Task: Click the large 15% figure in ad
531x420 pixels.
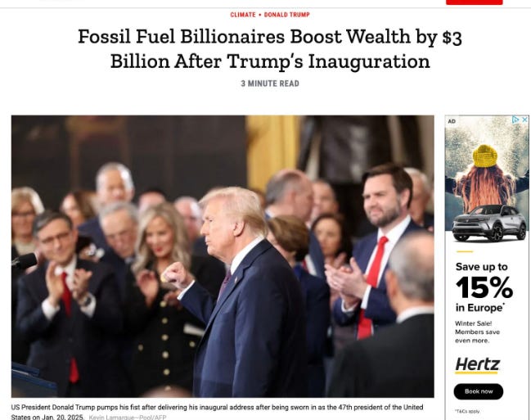Action: click(x=484, y=287)
